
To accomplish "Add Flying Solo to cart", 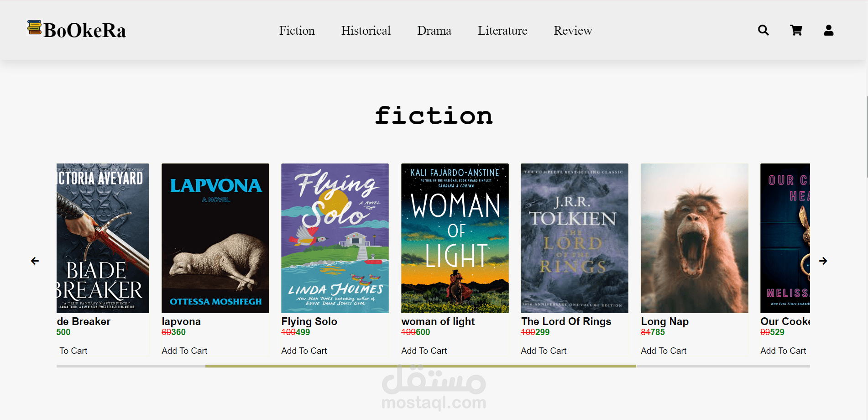I will [304, 351].
